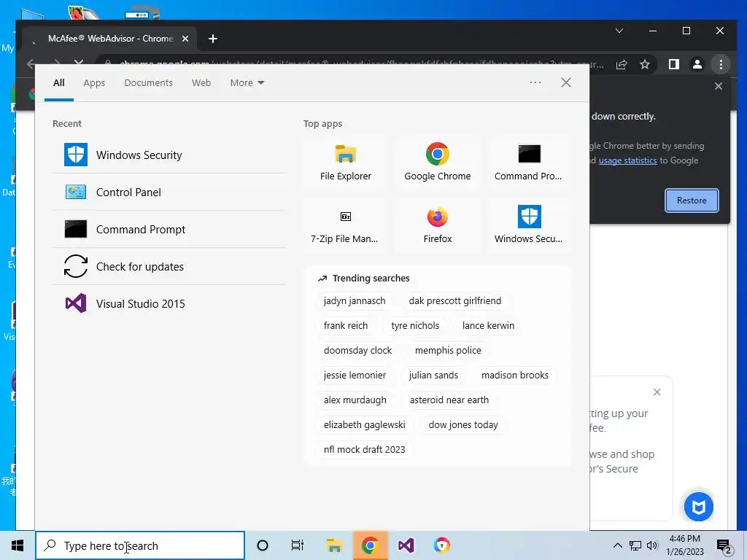Stop loading the Chrome page
Viewport: 747px width, 560px height.
pos(79,61)
